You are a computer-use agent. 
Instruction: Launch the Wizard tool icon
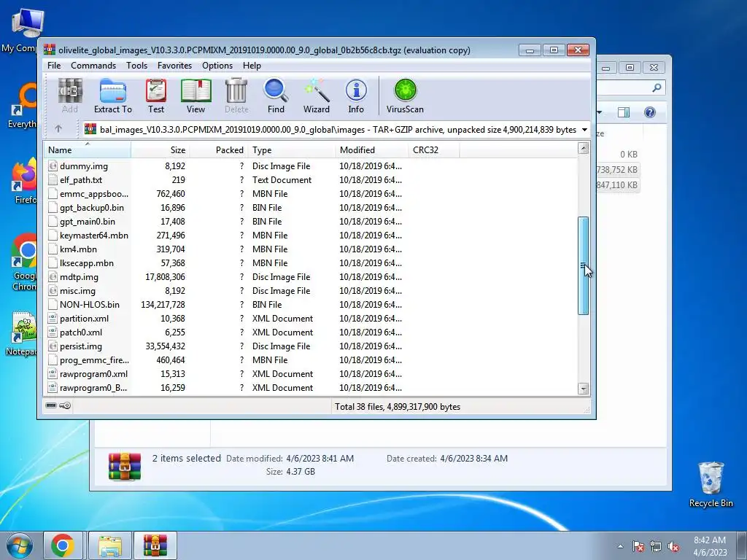click(x=317, y=96)
